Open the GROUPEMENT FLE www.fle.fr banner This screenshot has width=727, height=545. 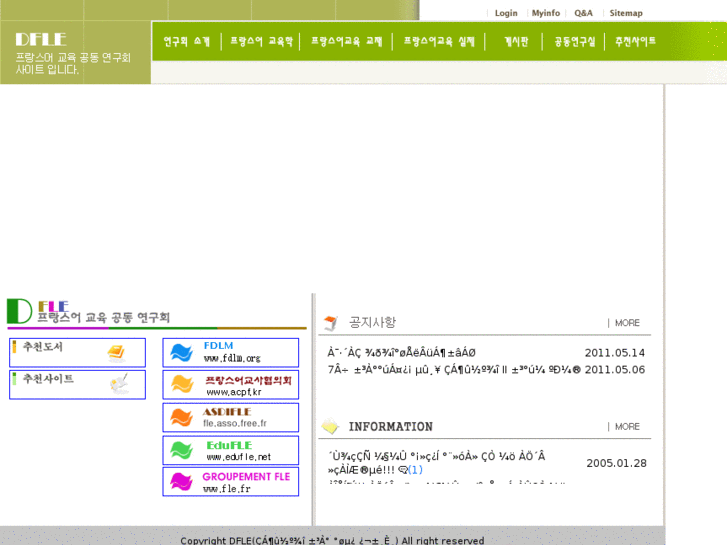230,481
